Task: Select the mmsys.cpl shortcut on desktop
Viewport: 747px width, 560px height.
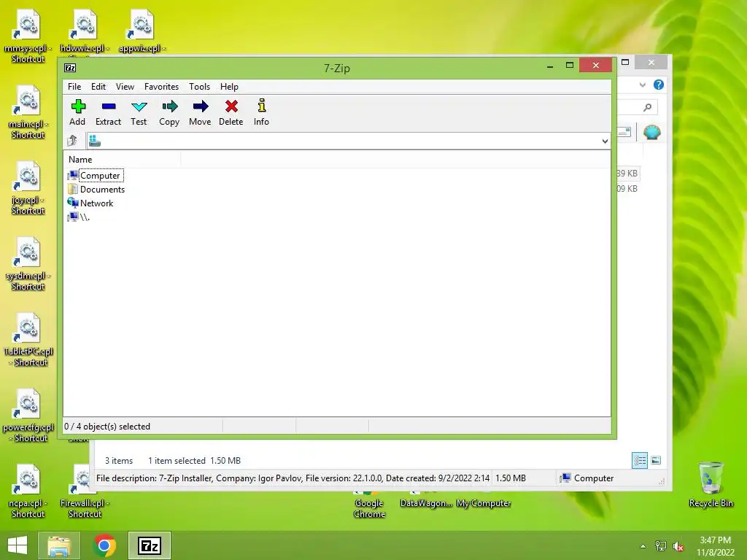Action: tap(28, 37)
